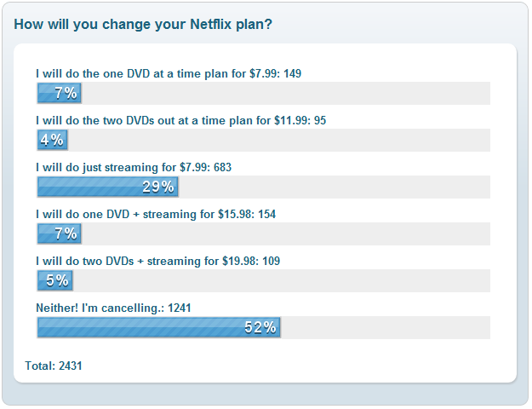This screenshot has height=409, width=532.
Task: Select the 'two DVDs + streaming for $19.98' label
Action: (157, 262)
